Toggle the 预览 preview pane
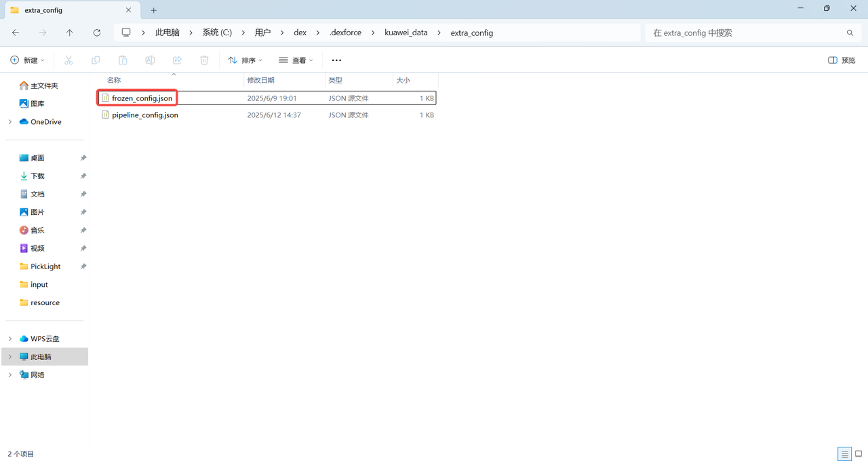Image resolution: width=868 pixels, height=461 pixels. (x=842, y=60)
